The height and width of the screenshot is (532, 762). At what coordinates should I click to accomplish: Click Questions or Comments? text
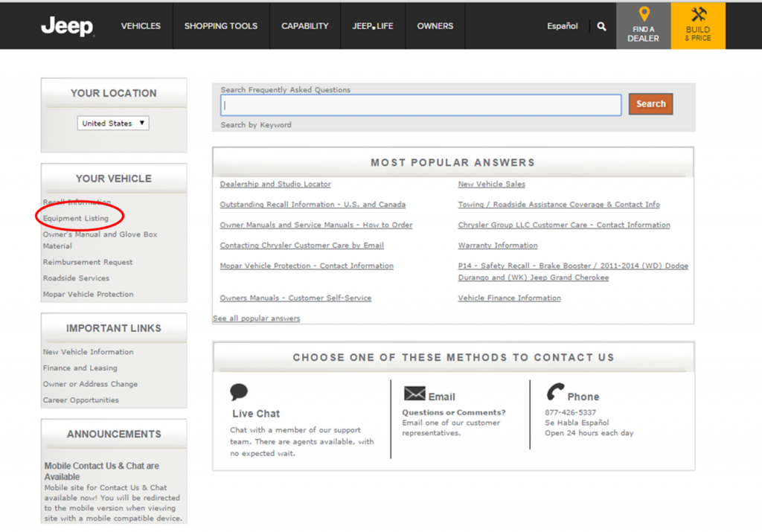(x=454, y=412)
